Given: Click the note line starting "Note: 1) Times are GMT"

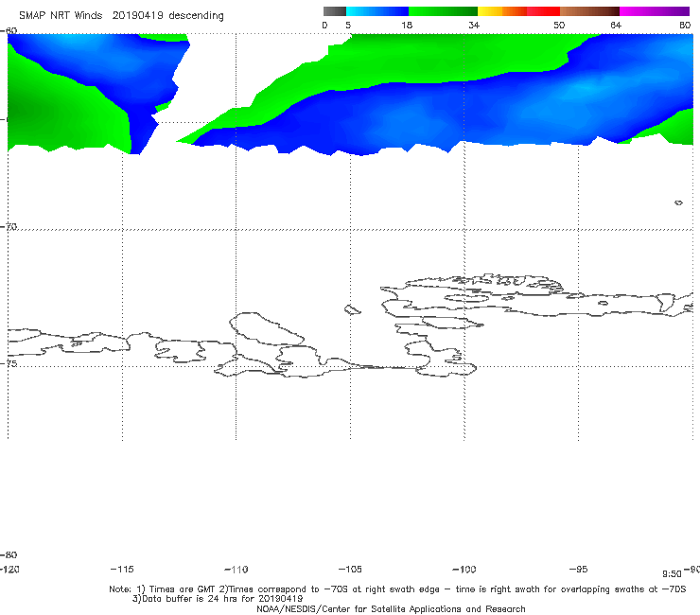Looking at the screenshot, I should click(x=397, y=589).
